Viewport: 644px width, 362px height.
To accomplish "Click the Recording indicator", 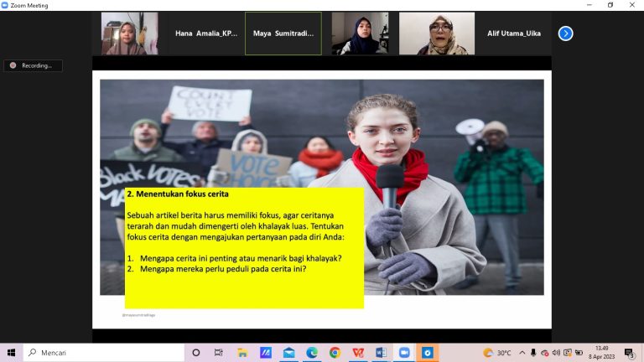I will (33, 65).
